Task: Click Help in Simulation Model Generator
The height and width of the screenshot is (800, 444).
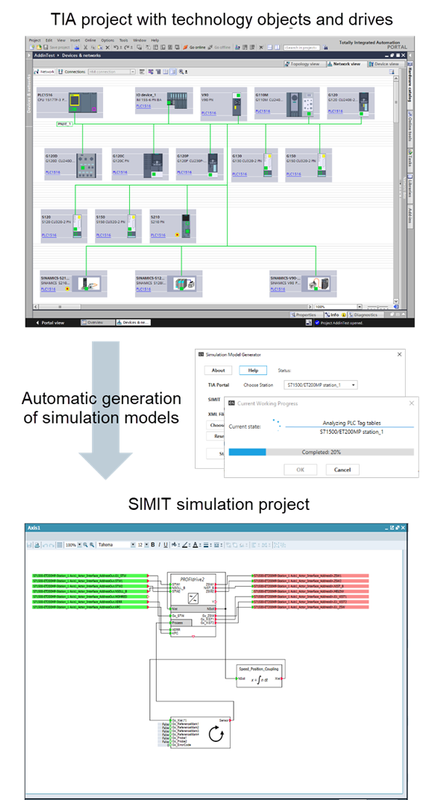Action: pyautogui.click(x=253, y=370)
